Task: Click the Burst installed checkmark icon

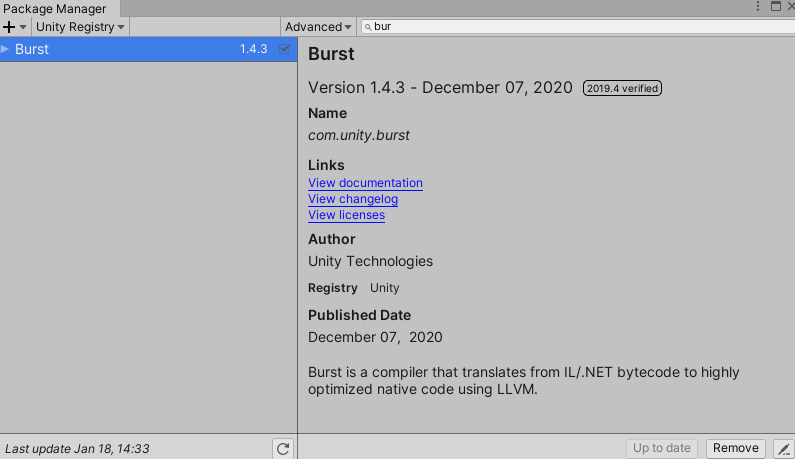Action: (284, 49)
